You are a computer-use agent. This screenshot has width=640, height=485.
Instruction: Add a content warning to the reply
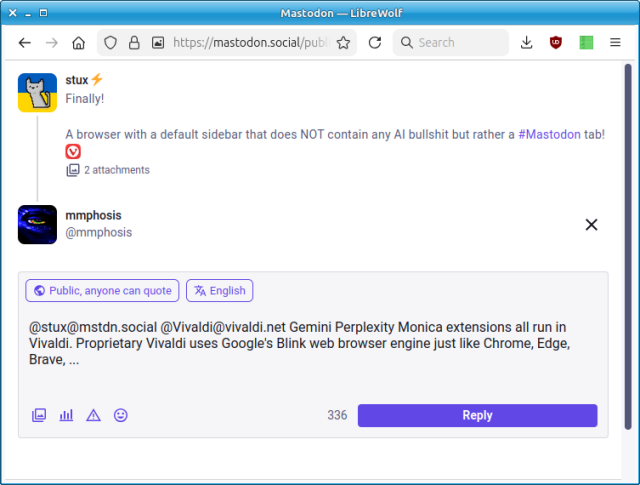click(x=93, y=415)
